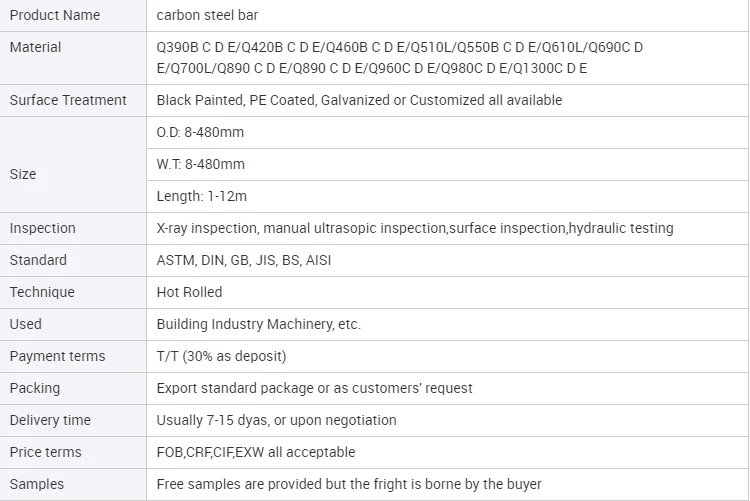Select the W.T: 8-480mm cell
The height and width of the screenshot is (501, 750).
[x=200, y=164]
